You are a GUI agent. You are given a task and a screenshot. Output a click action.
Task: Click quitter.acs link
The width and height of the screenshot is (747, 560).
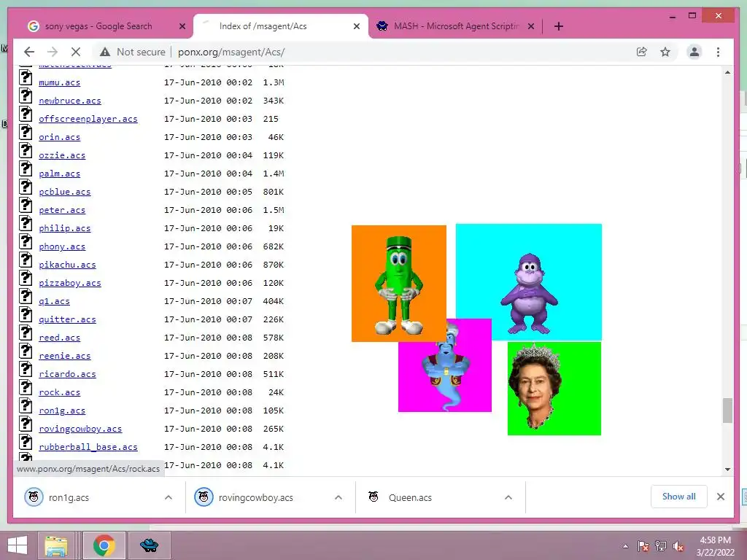(67, 319)
